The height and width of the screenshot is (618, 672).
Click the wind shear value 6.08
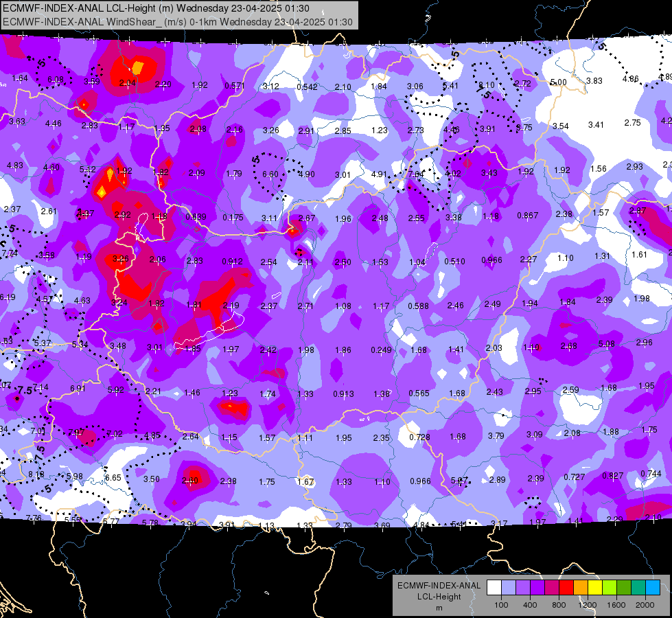click(56, 80)
